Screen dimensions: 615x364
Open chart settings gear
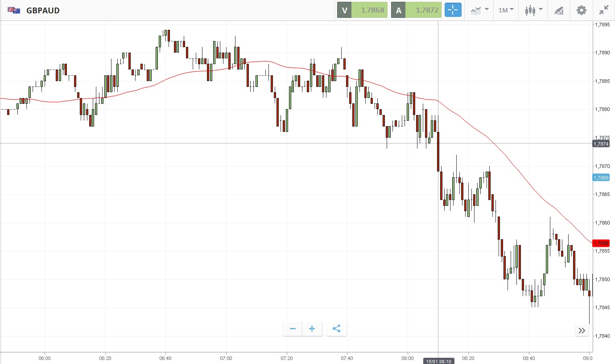pos(582,10)
